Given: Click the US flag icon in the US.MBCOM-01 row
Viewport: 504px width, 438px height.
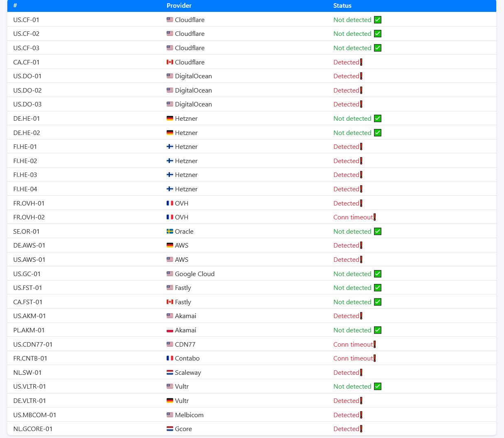Looking at the screenshot, I should (170, 415).
